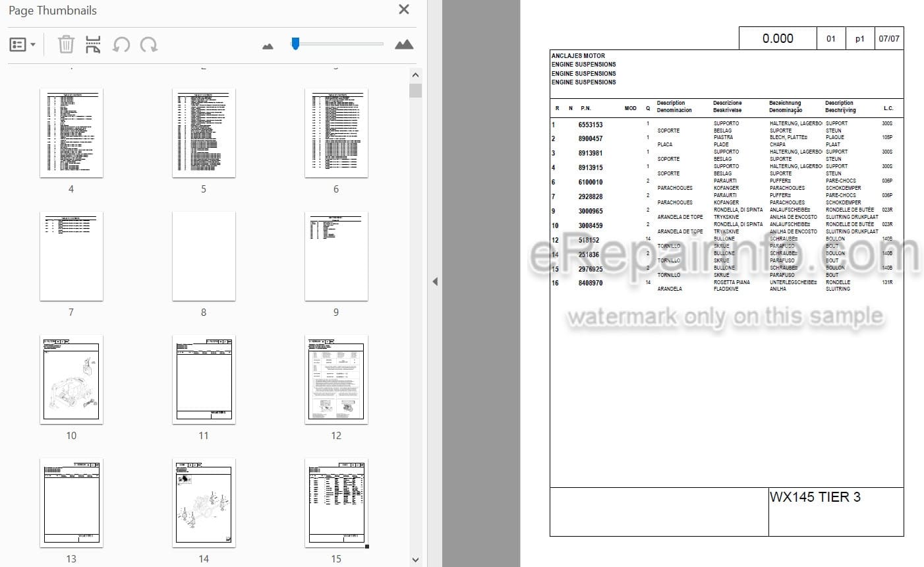Select page 10 thumbnail
The height and width of the screenshot is (567, 924).
pyautogui.click(x=71, y=380)
